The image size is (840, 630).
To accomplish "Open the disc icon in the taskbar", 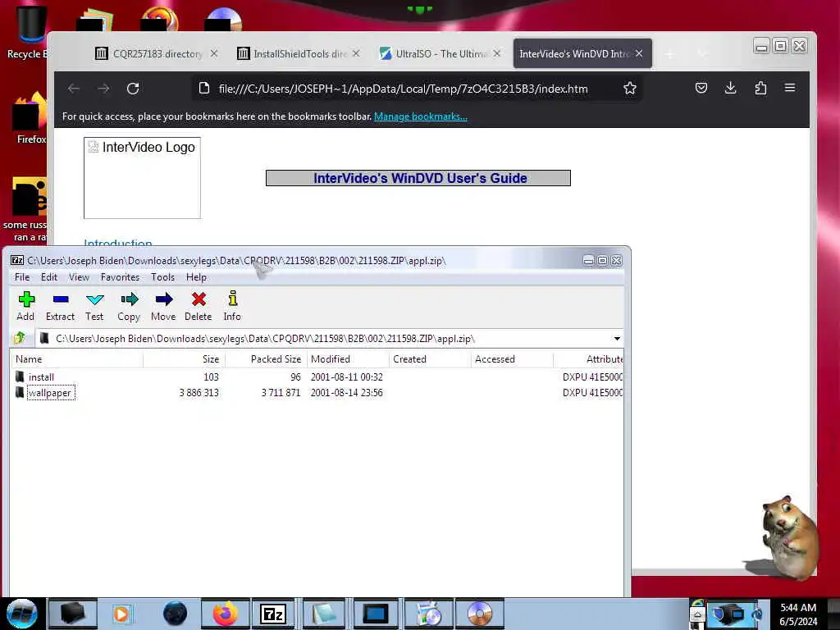I will pos(479,614).
